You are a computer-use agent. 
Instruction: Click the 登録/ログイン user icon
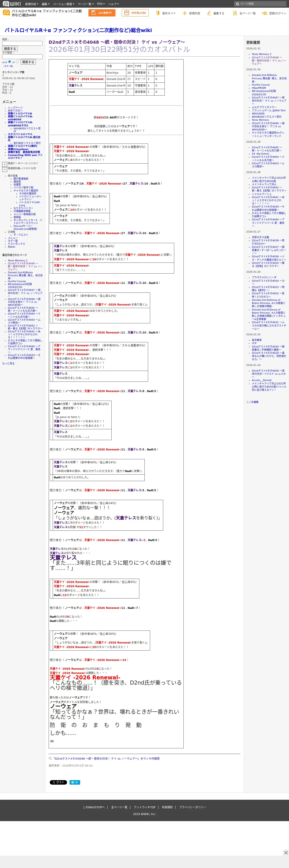pyautogui.click(x=264, y=13)
